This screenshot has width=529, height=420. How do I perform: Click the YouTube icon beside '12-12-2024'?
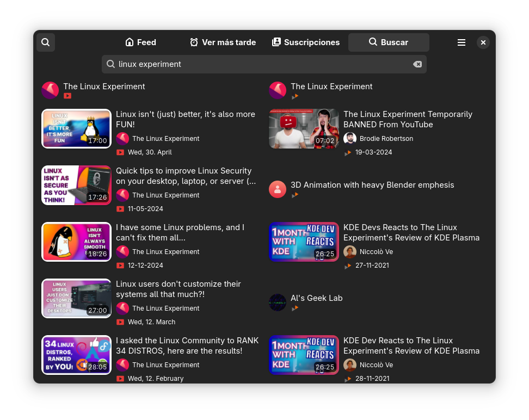(x=120, y=265)
